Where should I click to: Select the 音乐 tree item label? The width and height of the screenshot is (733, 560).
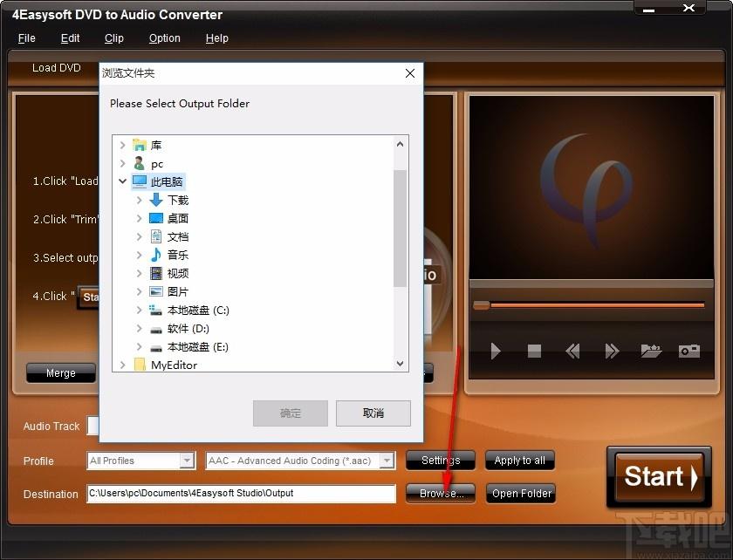pyautogui.click(x=178, y=256)
